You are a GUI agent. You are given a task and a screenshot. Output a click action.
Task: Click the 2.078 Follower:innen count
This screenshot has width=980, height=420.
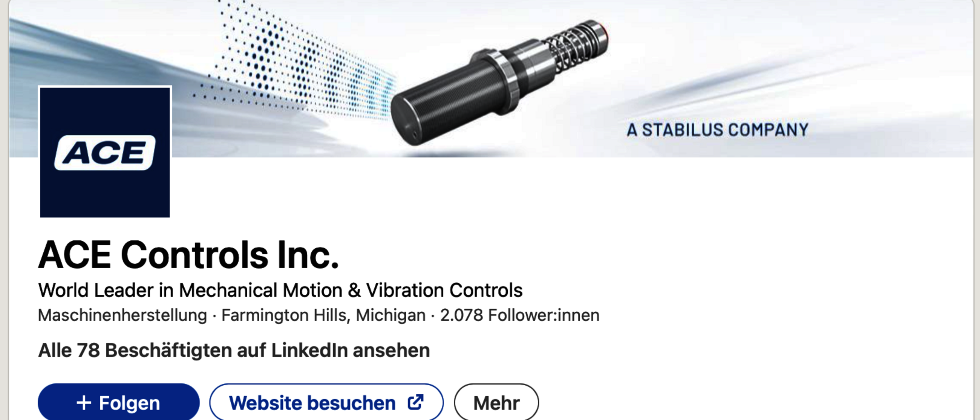[520, 315]
